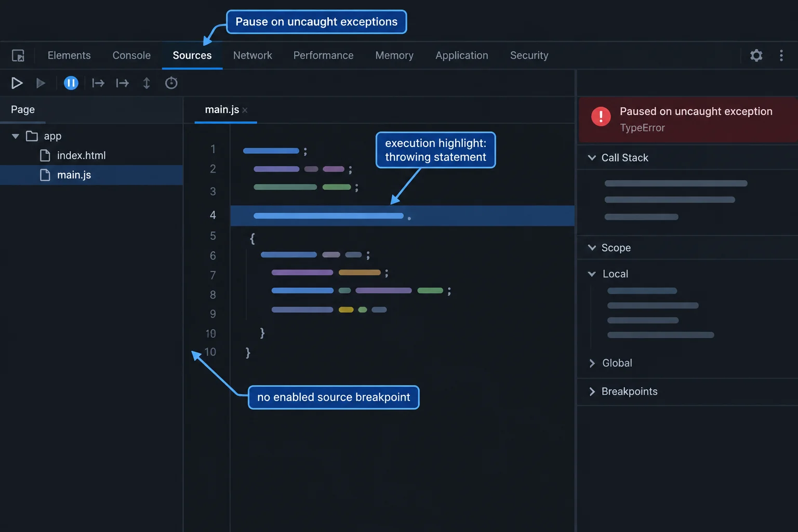Screen dimensions: 798x532
Task: Click the vertical up-down arrow step icon
Action: coord(147,83)
